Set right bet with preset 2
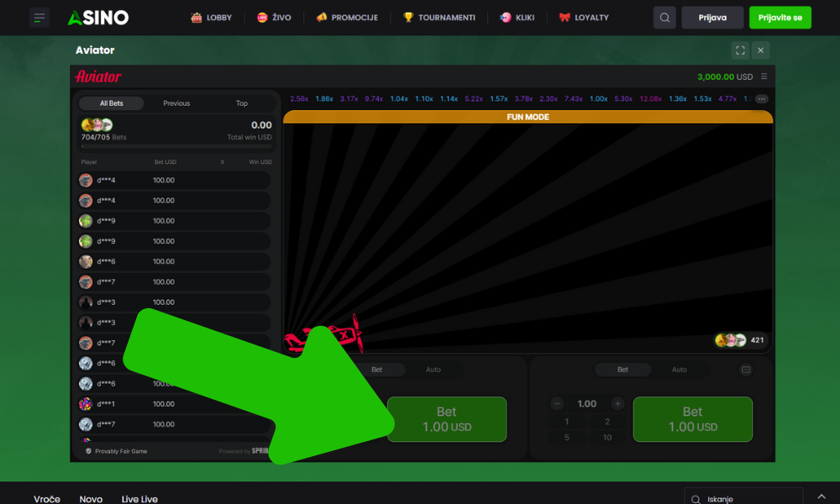Screen dimensions: 840x504 click(607, 422)
